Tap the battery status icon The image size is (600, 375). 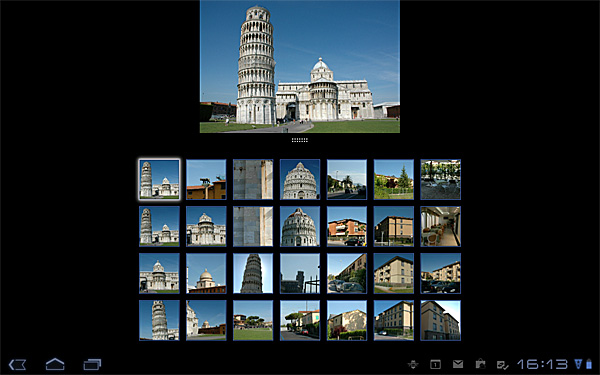click(x=589, y=364)
